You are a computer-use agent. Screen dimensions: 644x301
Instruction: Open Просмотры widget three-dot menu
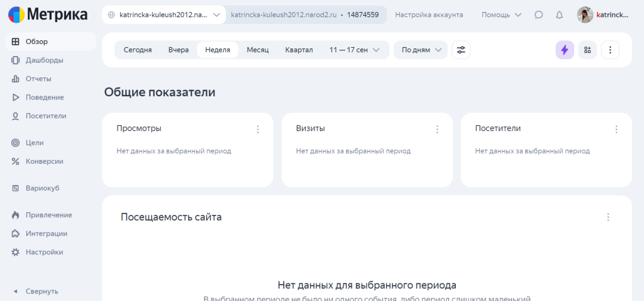(x=258, y=129)
